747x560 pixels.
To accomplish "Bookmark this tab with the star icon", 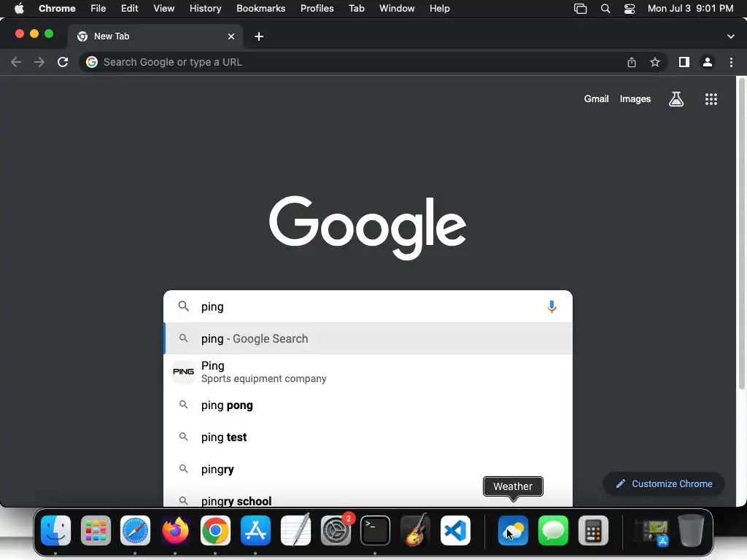I will coord(655,62).
